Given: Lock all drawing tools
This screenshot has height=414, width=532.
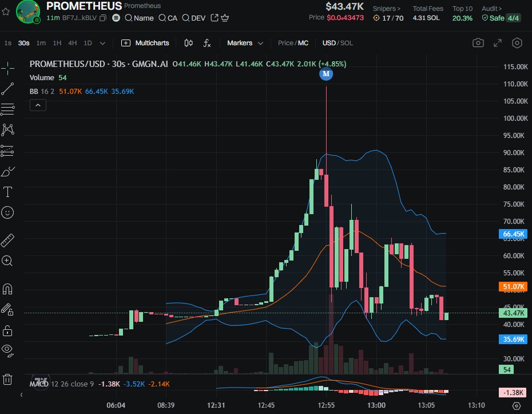Looking at the screenshot, I should [x=7, y=330].
